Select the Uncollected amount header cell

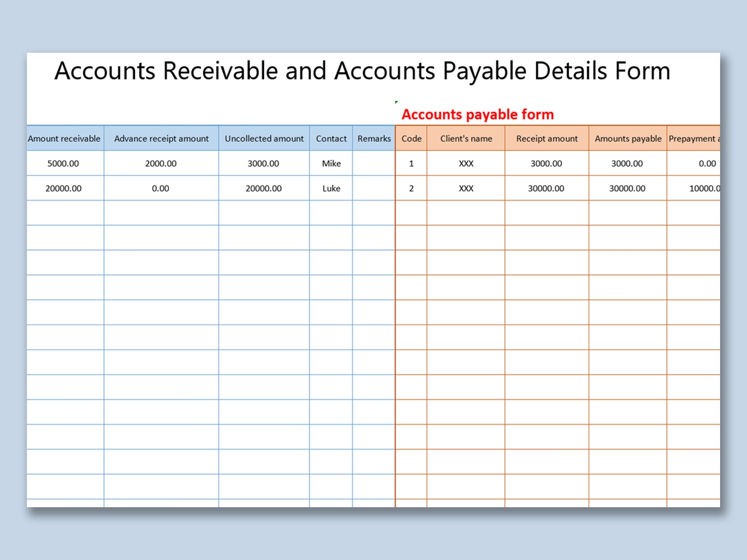click(x=264, y=138)
